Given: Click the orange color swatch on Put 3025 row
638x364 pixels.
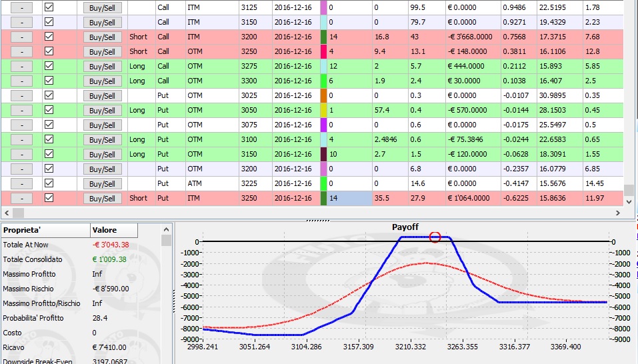Looking at the screenshot, I should tap(323, 95).
